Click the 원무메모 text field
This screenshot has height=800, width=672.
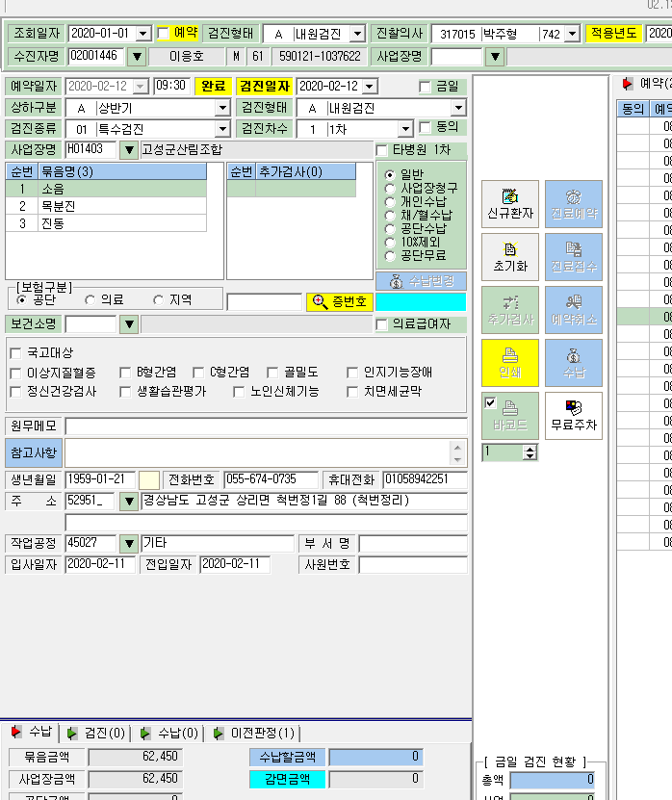point(266,426)
